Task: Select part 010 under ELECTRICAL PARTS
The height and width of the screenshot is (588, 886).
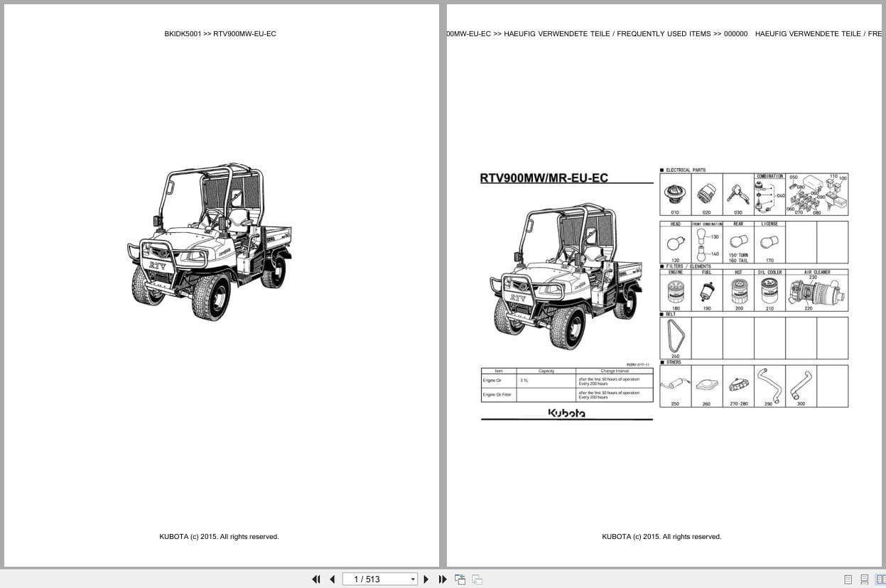Action: 675,193
